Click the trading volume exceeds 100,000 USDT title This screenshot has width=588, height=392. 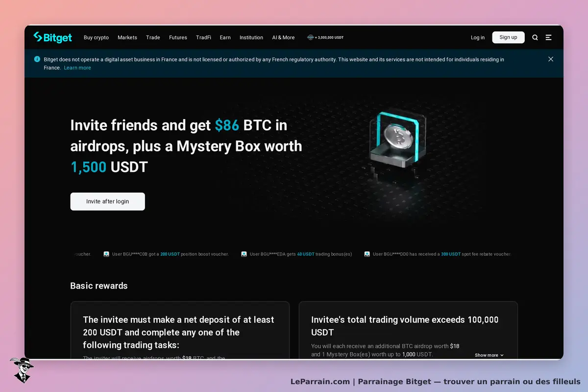pyautogui.click(x=405, y=326)
